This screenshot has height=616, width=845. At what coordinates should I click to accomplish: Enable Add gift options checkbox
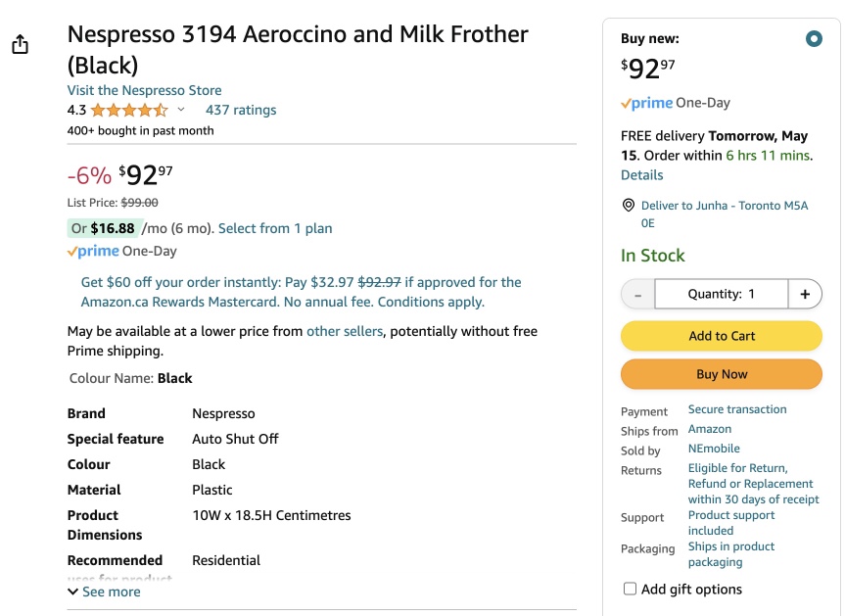630,589
